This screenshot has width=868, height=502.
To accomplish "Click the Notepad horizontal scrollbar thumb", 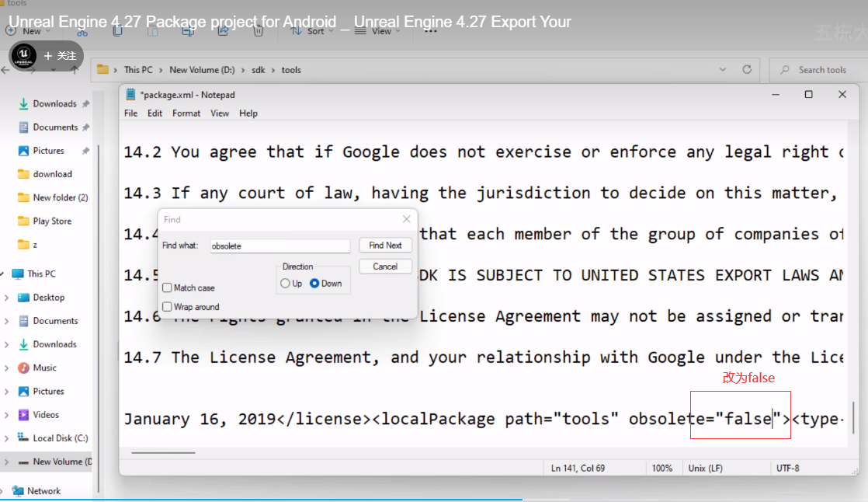I will pos(163,453).
